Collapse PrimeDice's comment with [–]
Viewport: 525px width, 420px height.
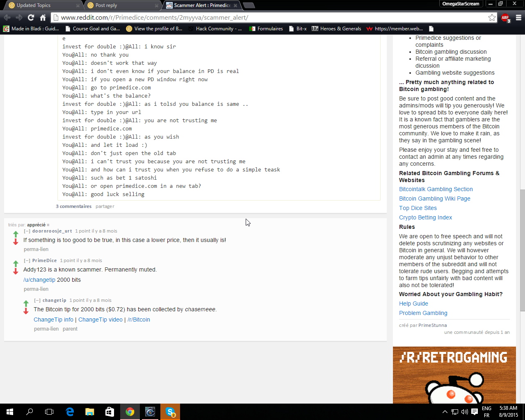[27, 260]
